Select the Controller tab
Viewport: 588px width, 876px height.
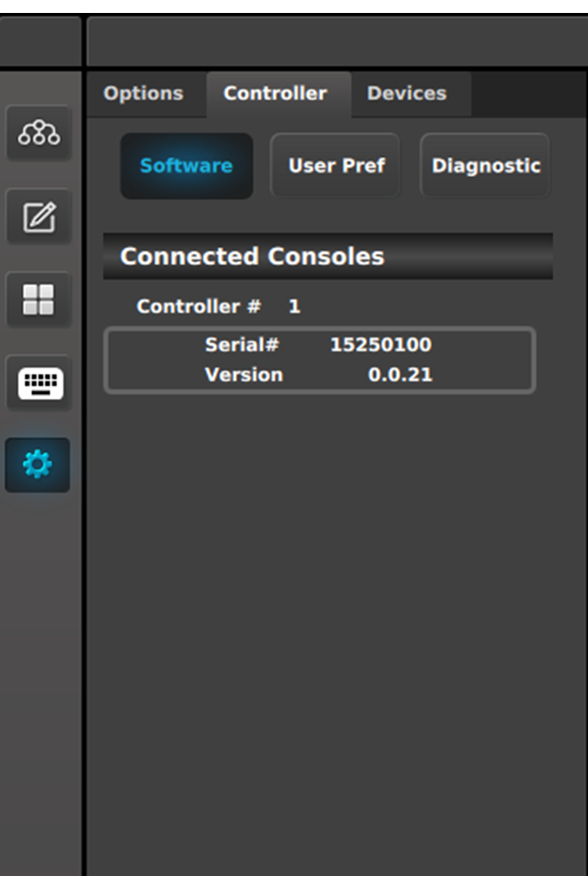tap(276, 94)
